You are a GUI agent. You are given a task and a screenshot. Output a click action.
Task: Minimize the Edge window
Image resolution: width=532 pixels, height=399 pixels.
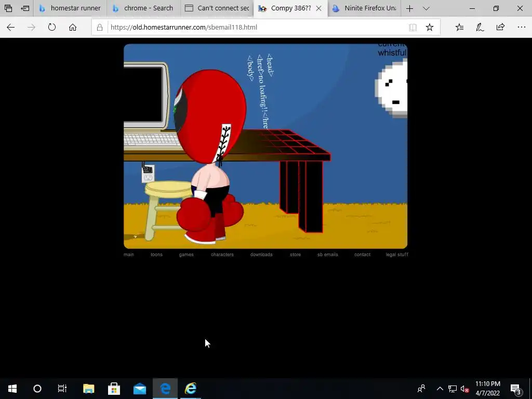click(x=472, y=8)
